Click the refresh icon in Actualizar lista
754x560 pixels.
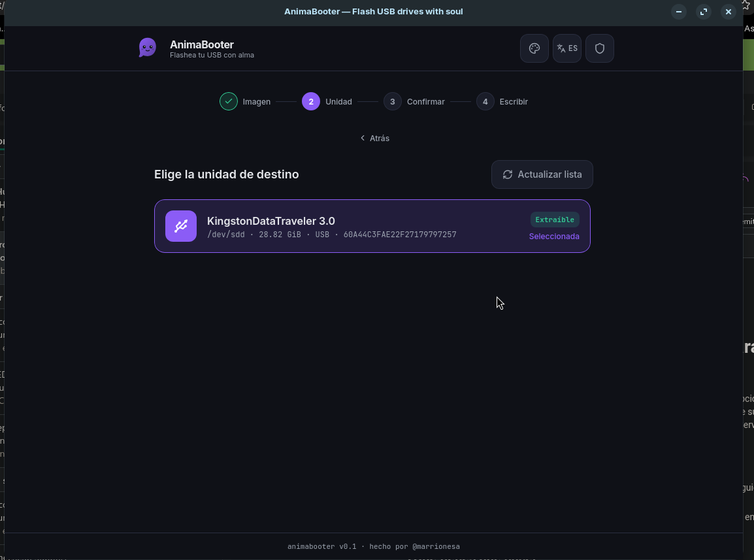[x=507, y=174]
